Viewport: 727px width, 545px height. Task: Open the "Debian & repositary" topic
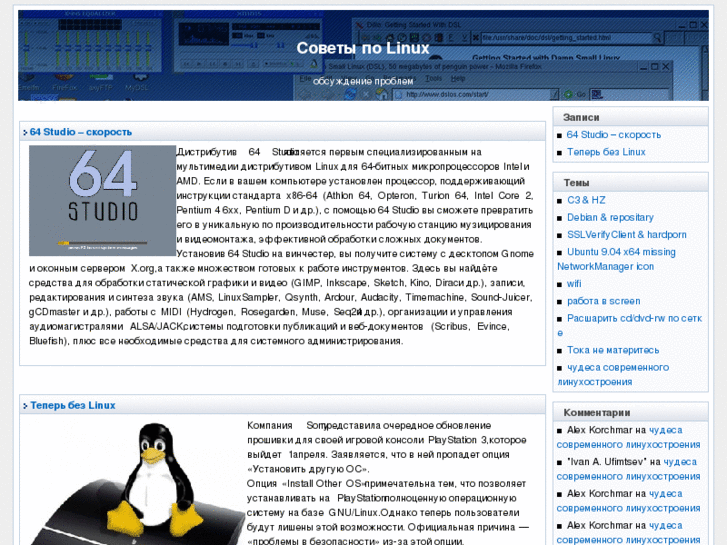pos(610,217)
